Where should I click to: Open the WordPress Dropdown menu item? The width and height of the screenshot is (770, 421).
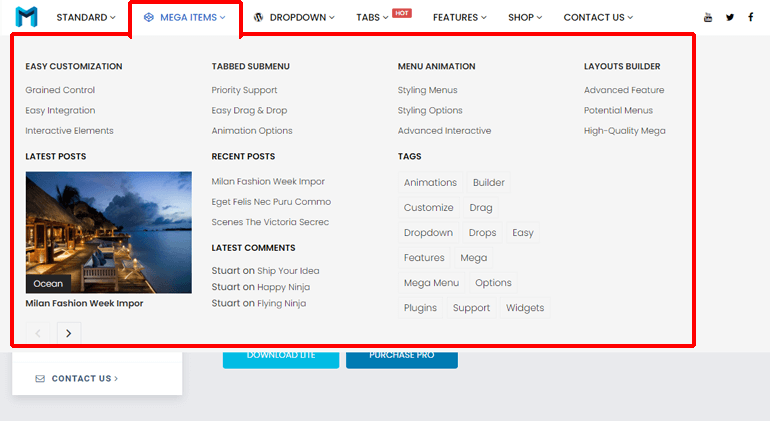click(x=293, y=17)
